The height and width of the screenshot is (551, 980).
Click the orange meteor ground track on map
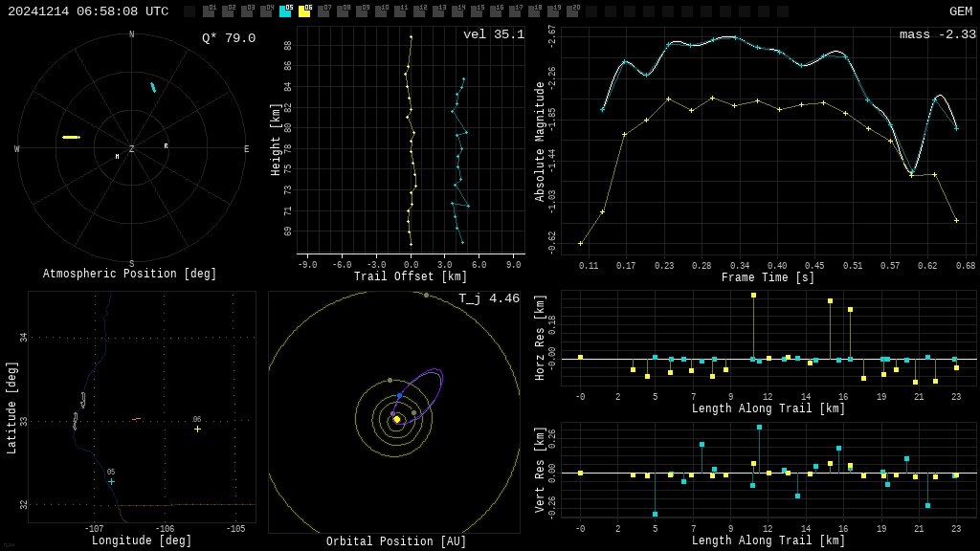pyautogui.click(x=136, y=419)
